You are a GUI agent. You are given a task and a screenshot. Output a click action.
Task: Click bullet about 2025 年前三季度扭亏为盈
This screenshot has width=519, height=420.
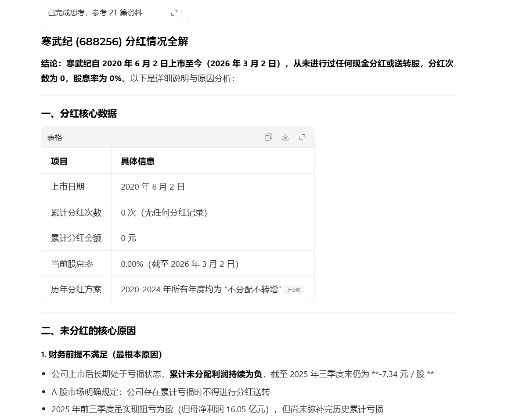[217, 409]
